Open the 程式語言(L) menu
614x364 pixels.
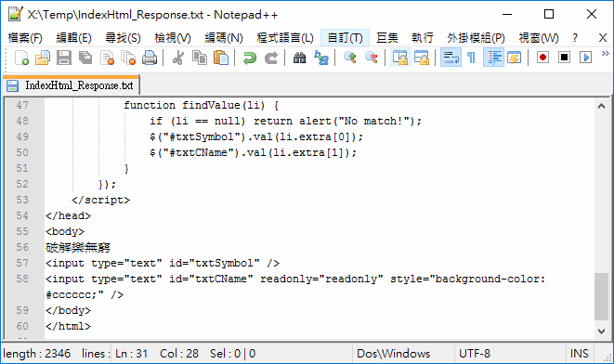click(x=285, y=38)
